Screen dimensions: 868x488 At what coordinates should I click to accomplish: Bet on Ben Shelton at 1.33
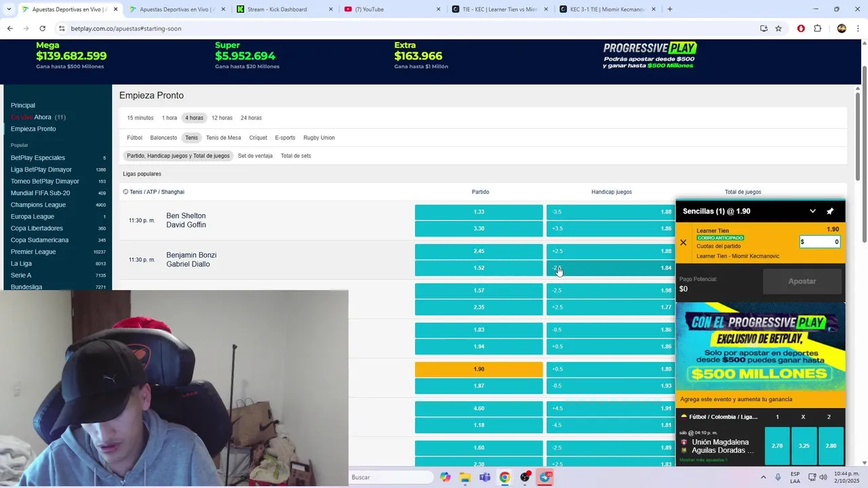479,212
